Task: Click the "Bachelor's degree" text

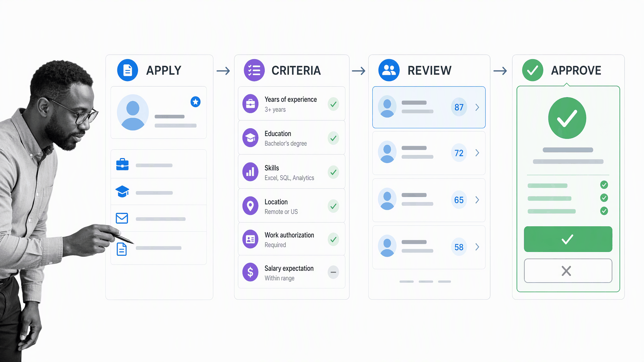Action: pos(286,144)
